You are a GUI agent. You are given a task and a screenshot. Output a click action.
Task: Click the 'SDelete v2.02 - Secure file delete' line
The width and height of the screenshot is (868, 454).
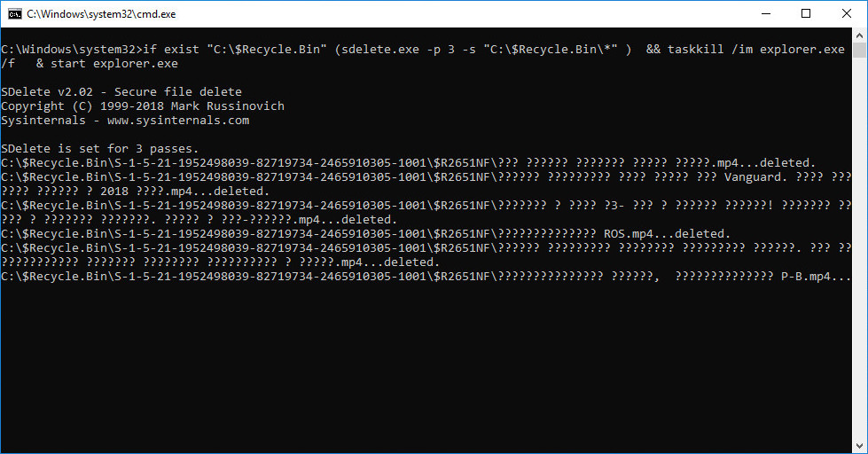click(x=121, y=92)
